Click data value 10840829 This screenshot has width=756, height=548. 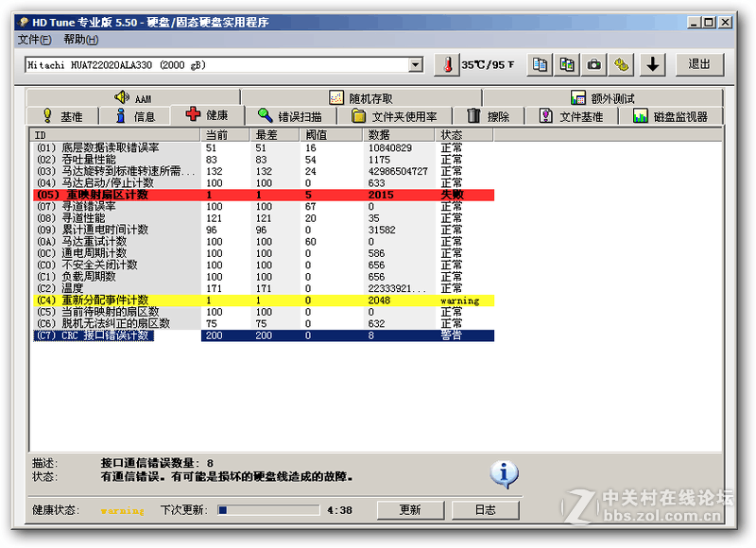(389, 147)
